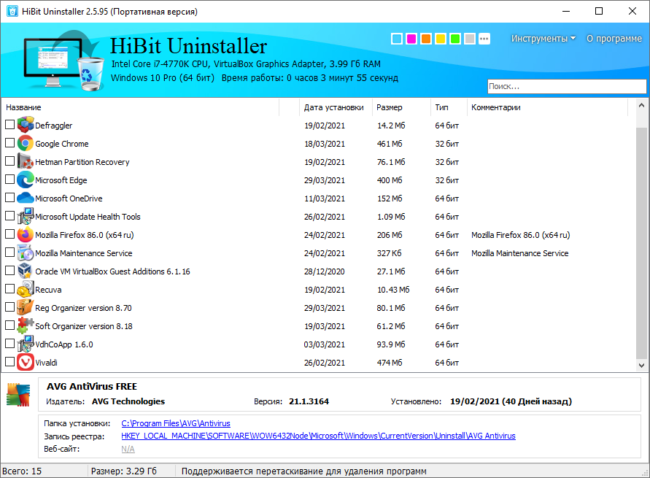
Task: Check the Hetman Partition Recovery checkbox
Action: click(x=10, y=161)
